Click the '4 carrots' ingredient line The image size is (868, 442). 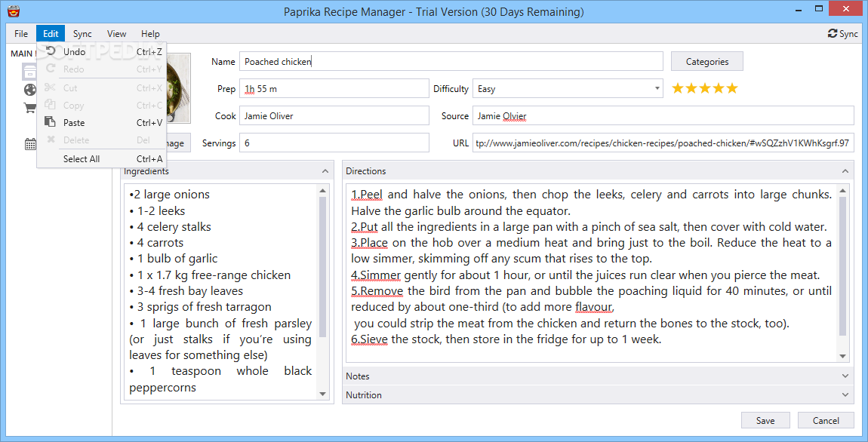156,243
